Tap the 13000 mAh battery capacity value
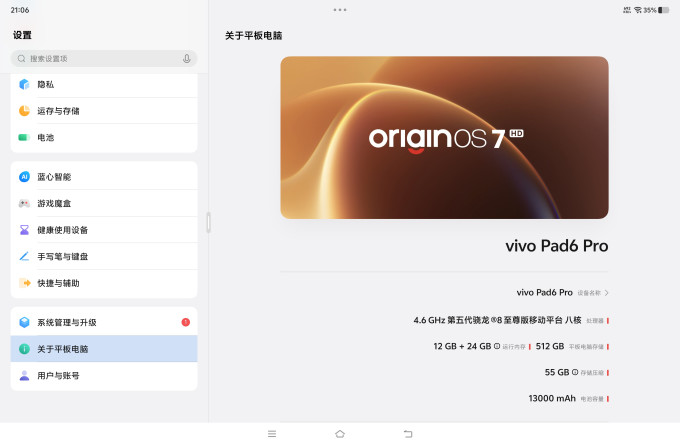The width and height of the screenshot is (680, 445). 552,398
